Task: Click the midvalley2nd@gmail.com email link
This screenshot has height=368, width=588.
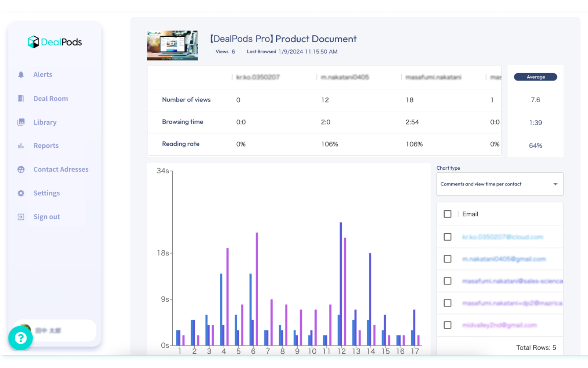Action: pos(499,325)
